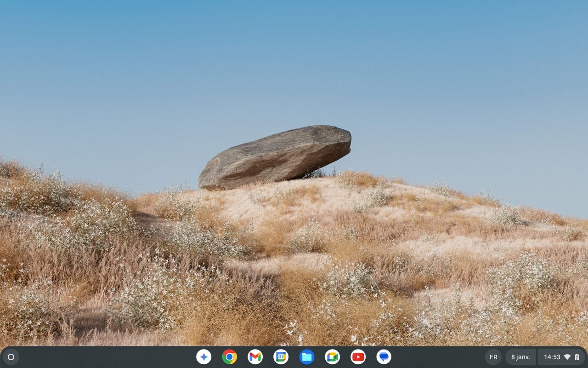588x368 pixels.
Task: Open the Files app
Action: pyautogui.click(x=307, y=357)
